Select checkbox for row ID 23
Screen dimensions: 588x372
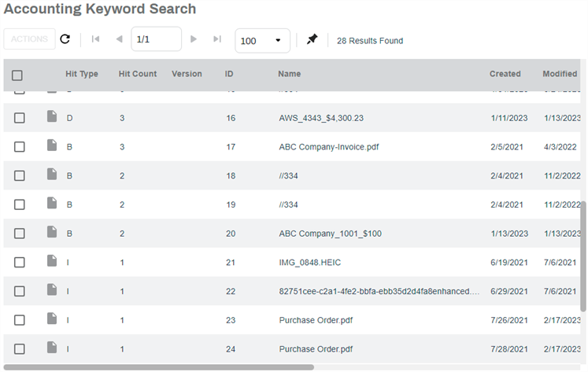[x=20, y=320]
